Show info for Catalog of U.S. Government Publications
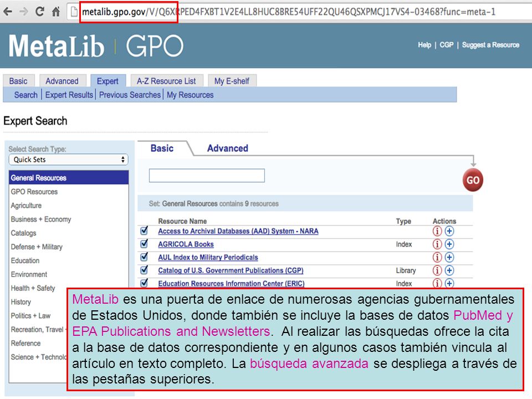532x399 pixels. [x=437, y=270]
